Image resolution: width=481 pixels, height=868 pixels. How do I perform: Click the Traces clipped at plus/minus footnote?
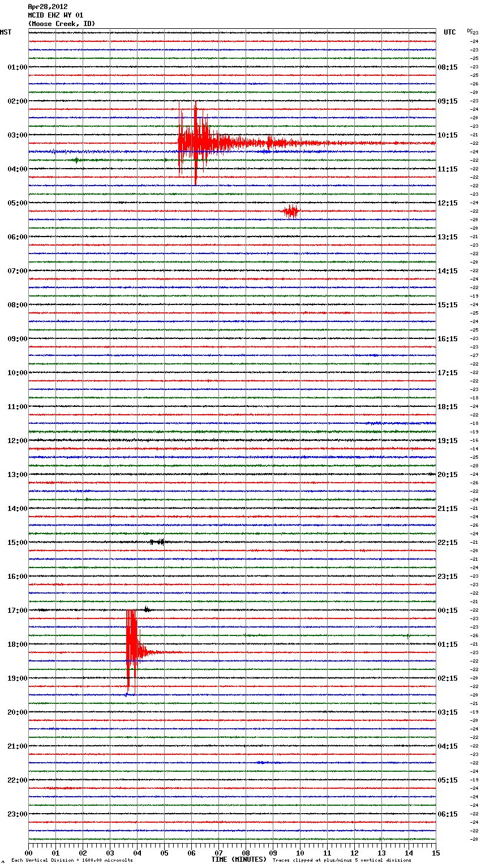tap(342, 860)
